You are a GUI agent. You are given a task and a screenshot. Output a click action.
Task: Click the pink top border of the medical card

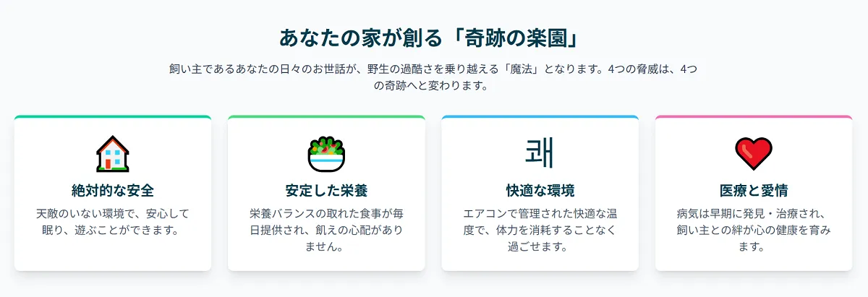[754, 116]
